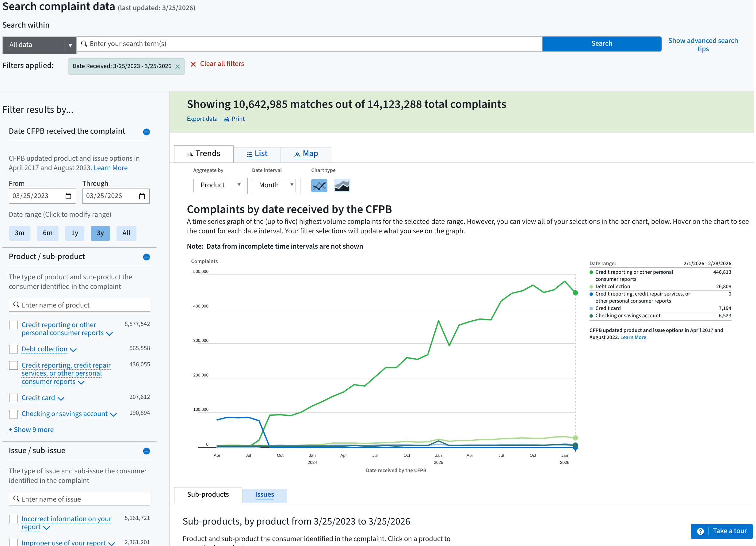Change the Date interval from Month
Screen dimensions: 756x546
273,185
